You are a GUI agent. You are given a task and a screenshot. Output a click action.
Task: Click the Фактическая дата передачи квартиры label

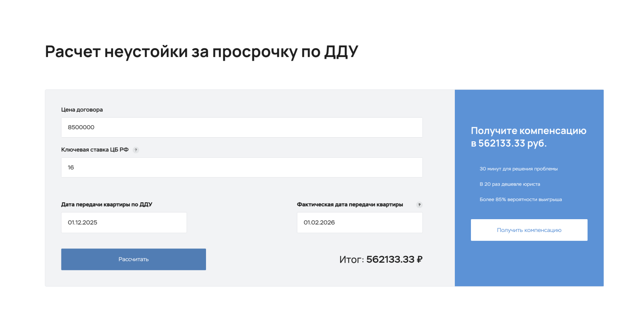[350, 205]
